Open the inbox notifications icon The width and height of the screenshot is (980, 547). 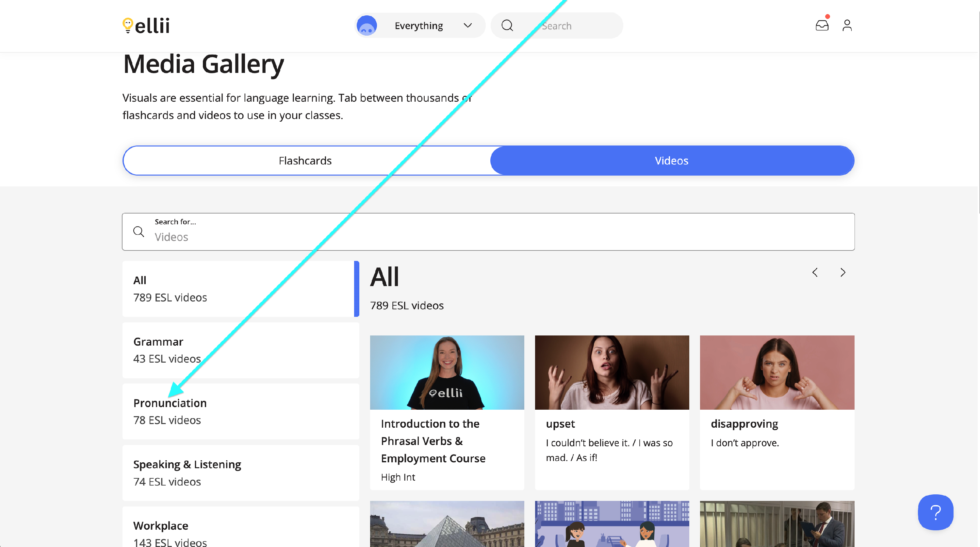[x=822, y=26]
